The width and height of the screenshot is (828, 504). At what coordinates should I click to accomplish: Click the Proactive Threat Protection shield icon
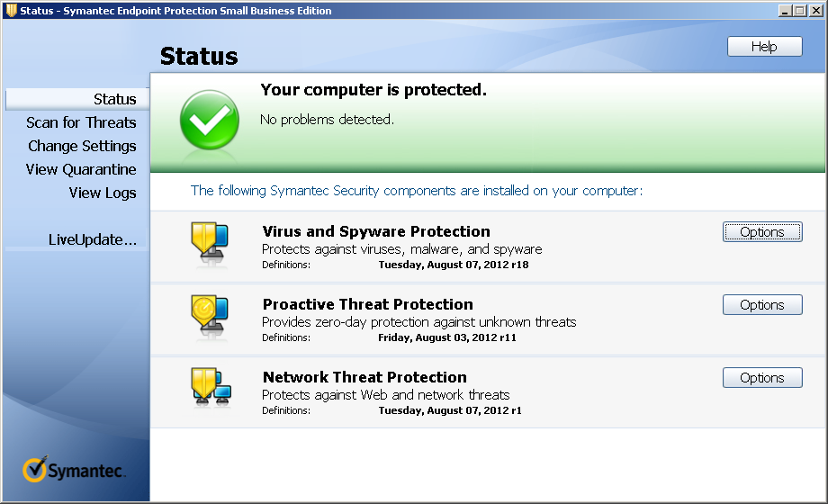209,312
